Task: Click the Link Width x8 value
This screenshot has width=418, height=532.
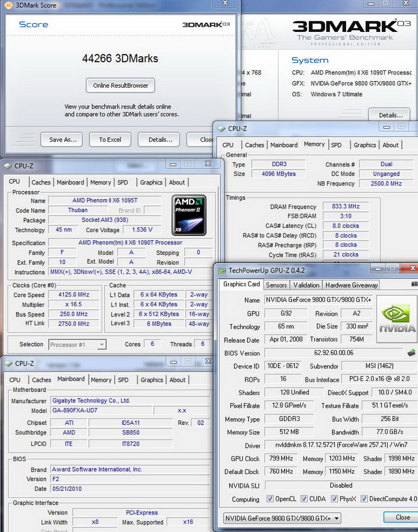Action: click(95, 522)
